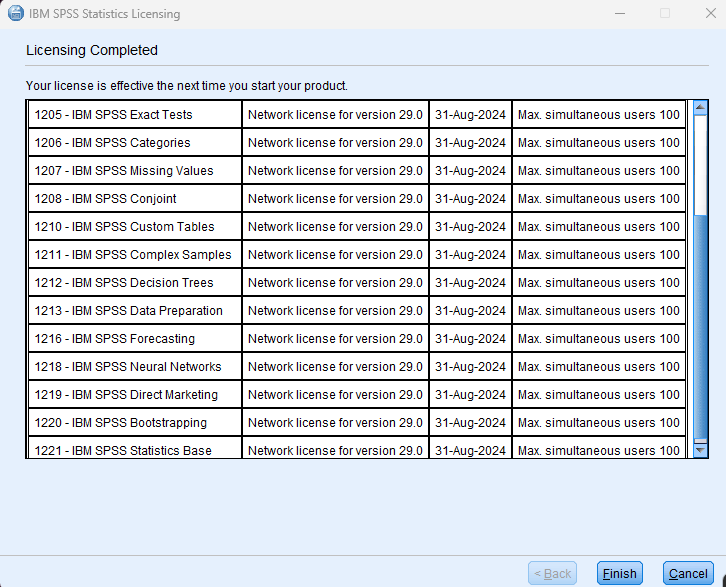Click network license cell in Conjoint row
Screen dimensions: 726x587
pos(336,199)
